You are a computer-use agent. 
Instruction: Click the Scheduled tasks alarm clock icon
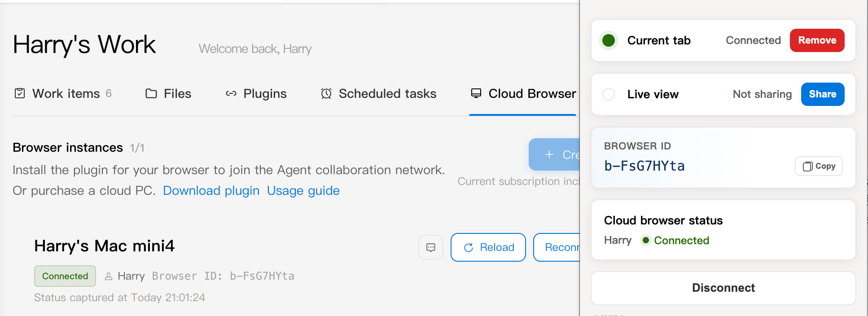[x=326, y=93]
